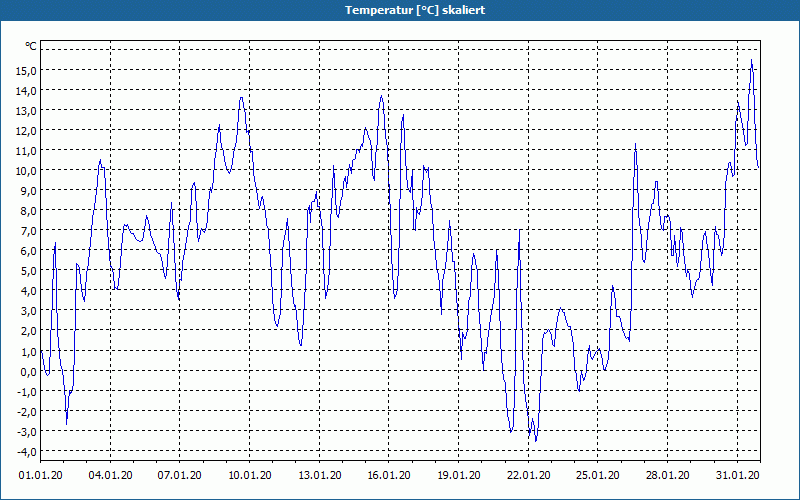
Task: Click the highest temperature peak near 31.01.20
Action: click(751, 60)
